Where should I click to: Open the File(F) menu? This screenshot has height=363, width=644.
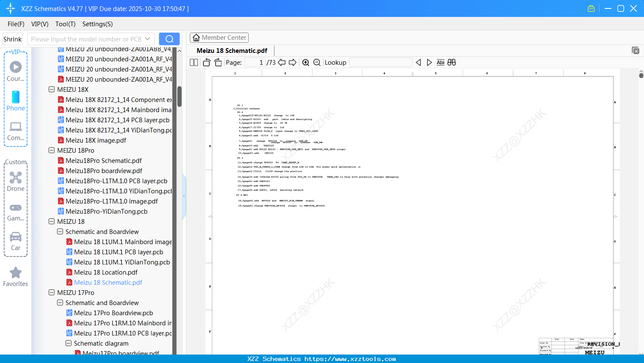point(16,24)
